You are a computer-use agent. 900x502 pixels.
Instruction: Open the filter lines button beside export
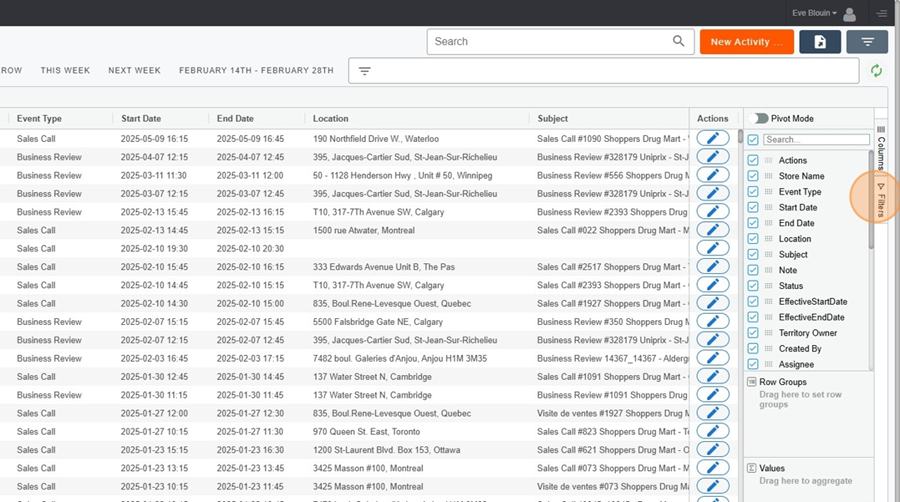(x=867, y=42)
